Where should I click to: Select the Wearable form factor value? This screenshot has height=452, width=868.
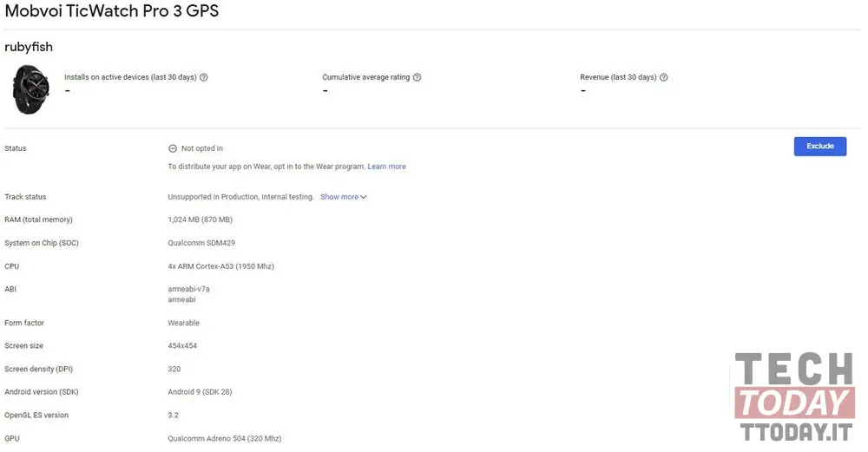[x=184, y=323]
